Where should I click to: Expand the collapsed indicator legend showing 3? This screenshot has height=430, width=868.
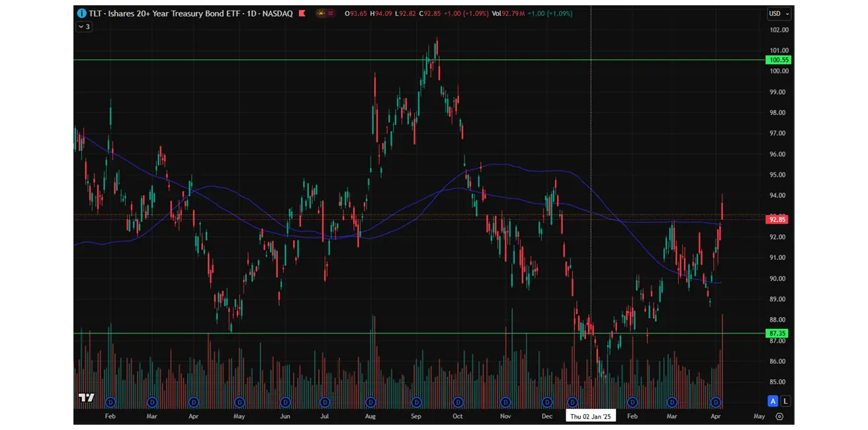[x=84, y=26]
